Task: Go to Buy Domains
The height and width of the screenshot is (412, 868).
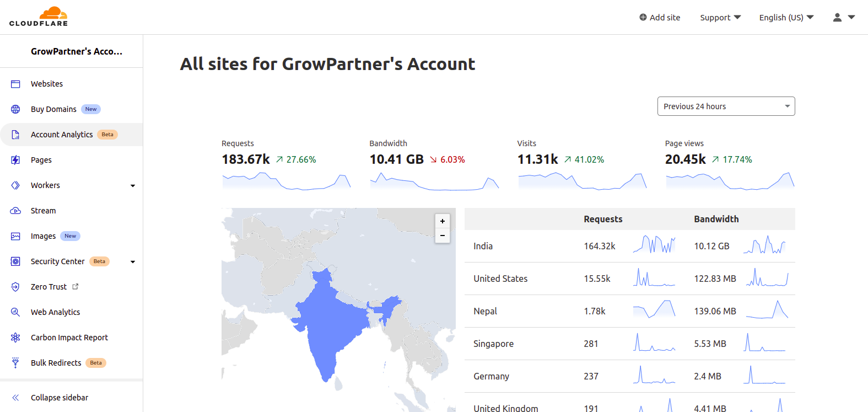Action: pyautogui.click(x=53, y=109)
